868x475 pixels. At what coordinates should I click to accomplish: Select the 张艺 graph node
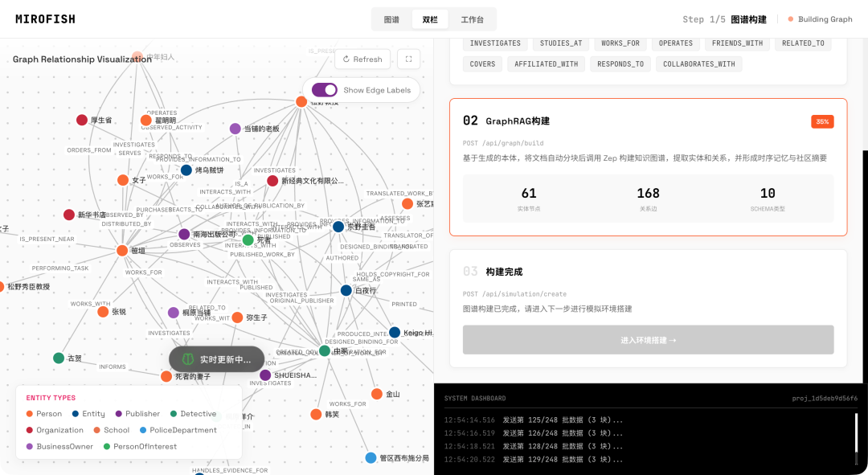[407, 203]
